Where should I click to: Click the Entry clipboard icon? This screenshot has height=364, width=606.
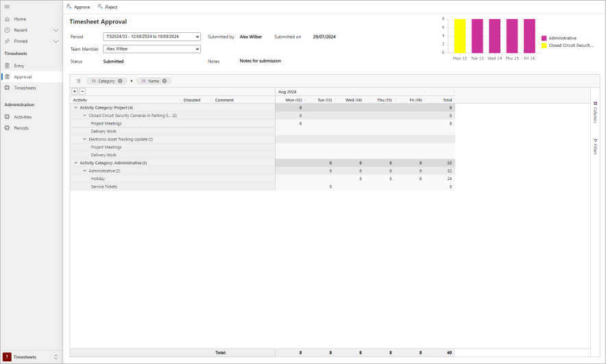click(x=7, y=66)
